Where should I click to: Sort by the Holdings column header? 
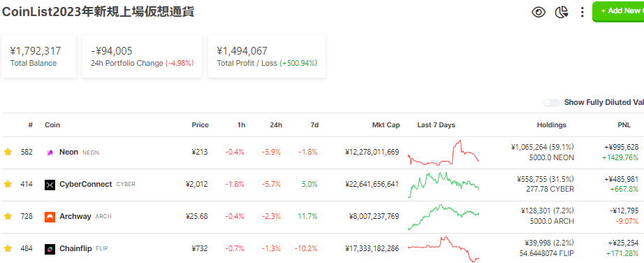552,125
